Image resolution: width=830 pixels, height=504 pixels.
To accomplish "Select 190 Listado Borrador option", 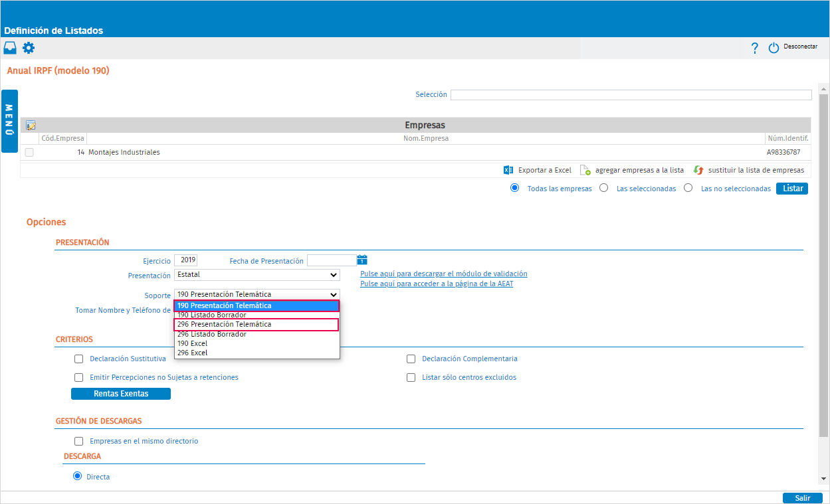I will (257, 315).
